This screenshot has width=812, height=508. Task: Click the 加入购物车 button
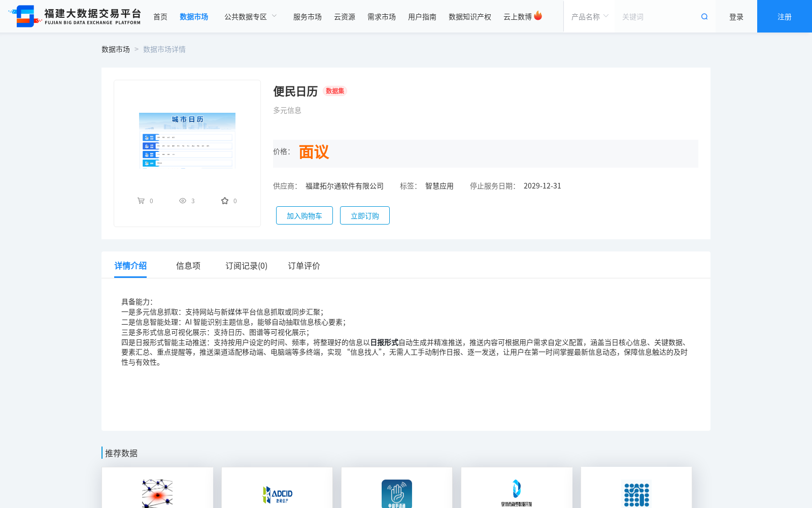click(x=304, y=215)
